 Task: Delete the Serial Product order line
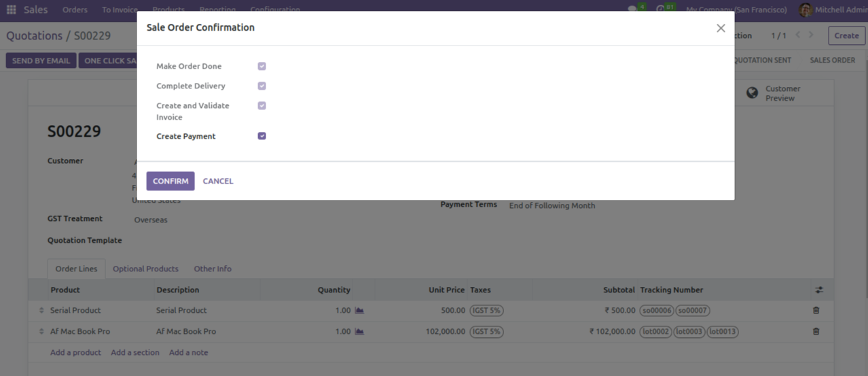pyautogui.click(x=816, y=311)
